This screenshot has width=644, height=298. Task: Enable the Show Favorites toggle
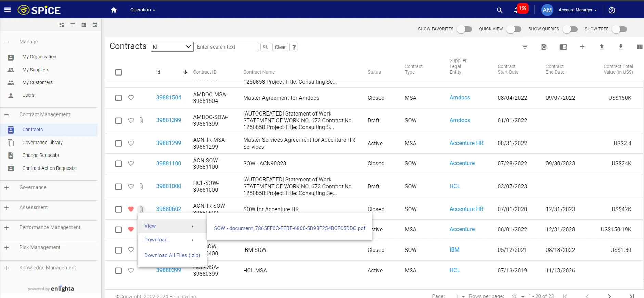[x=464, y=29]
